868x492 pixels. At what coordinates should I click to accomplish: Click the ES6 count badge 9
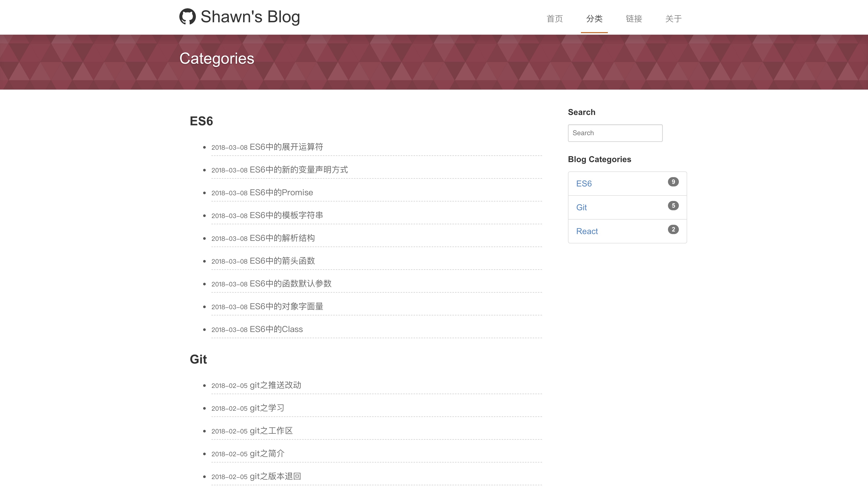[x=673, y=182]
